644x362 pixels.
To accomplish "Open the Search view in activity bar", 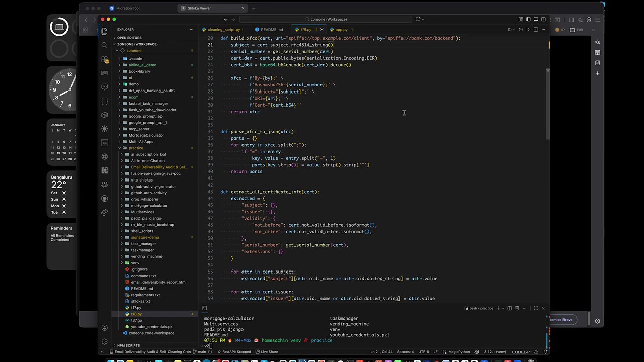I will [105, 45].
